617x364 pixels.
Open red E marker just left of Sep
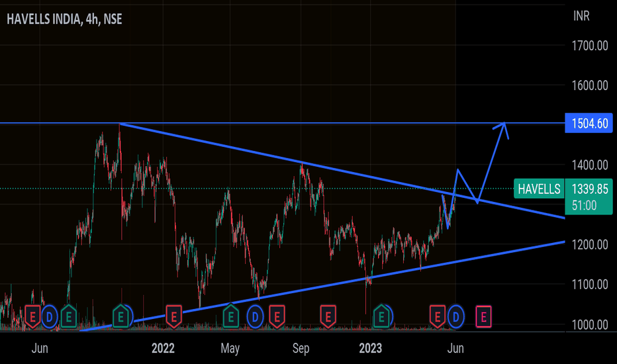277,316
